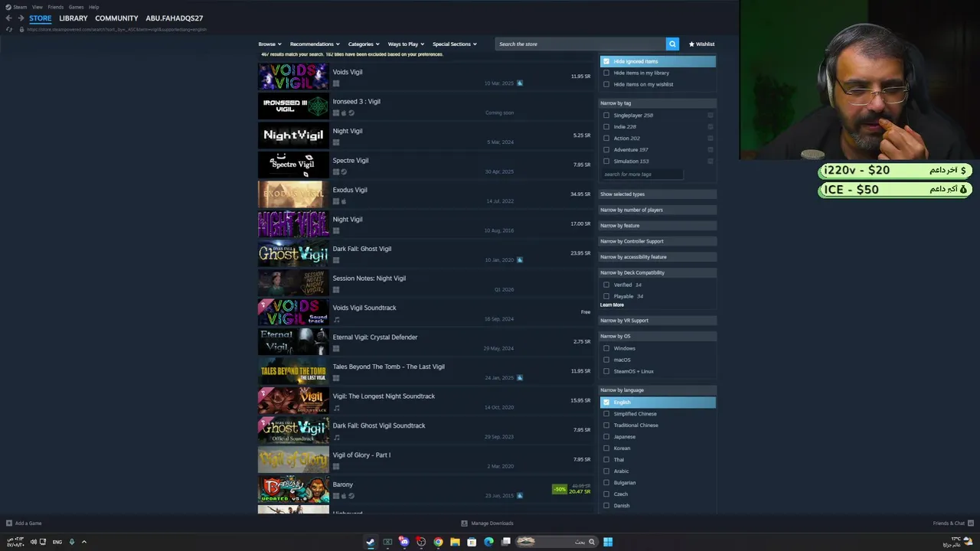Open the Barony game listing
Image resolution: width=980 pixels, height=551 pixels.
[425, 489]
